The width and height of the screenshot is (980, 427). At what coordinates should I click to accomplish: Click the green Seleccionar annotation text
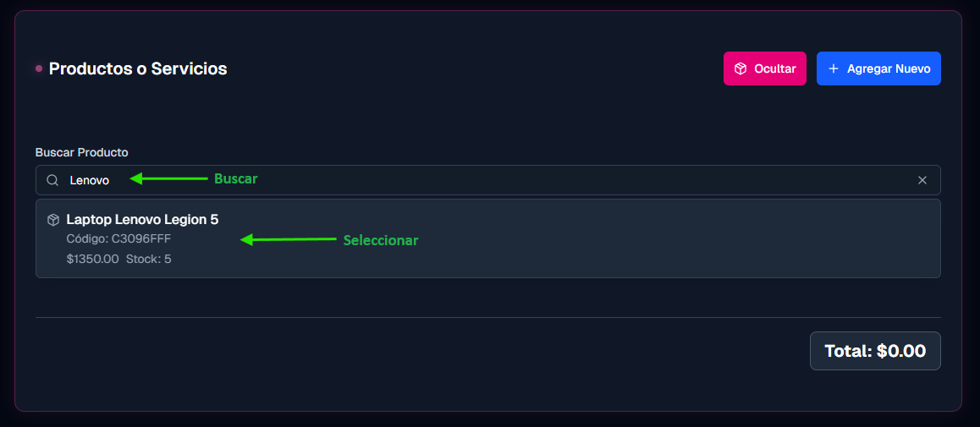click(381, 240)
